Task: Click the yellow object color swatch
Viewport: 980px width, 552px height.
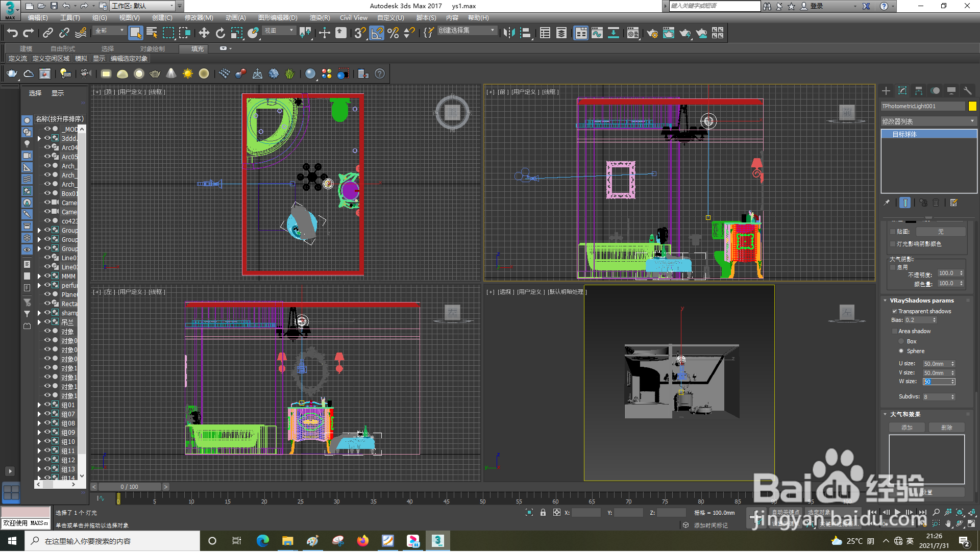Action: tap(972, 107)
